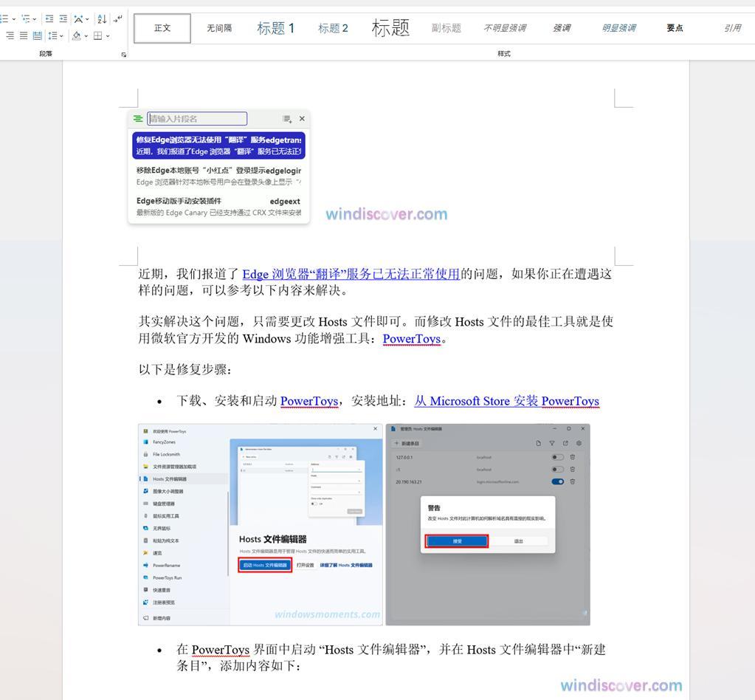Place cursor in 以下是修复步骤 line

point(185,370)
